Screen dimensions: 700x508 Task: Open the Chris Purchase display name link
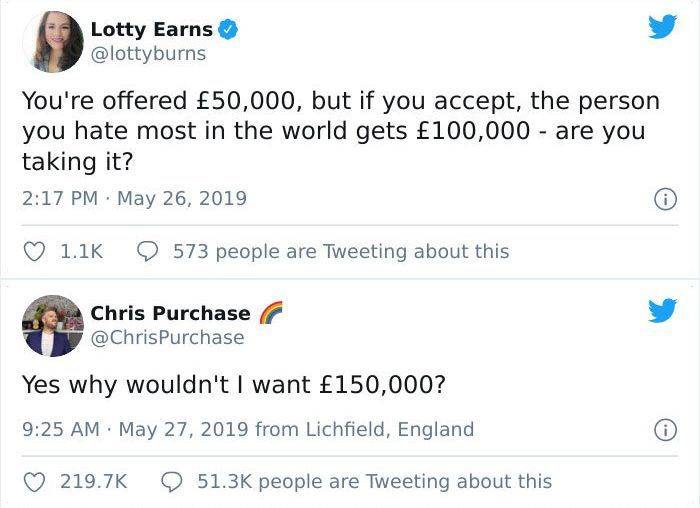[x=170, y=313]
